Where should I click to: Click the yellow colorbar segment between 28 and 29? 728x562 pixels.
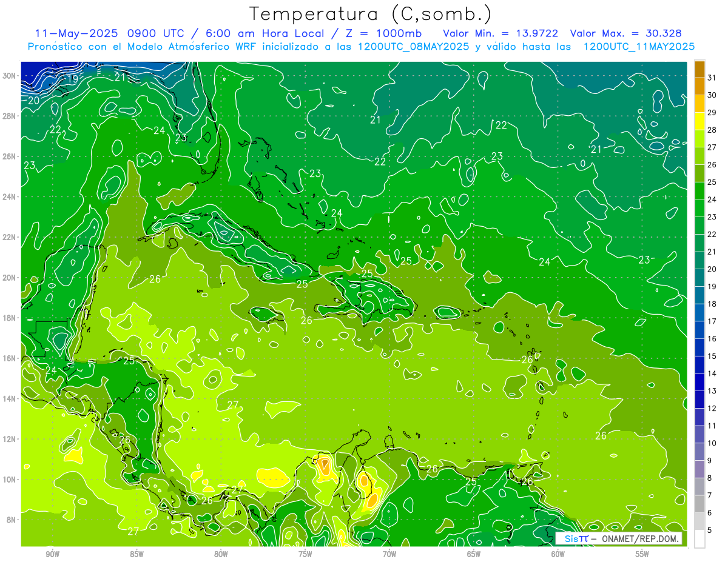[699, 121]
